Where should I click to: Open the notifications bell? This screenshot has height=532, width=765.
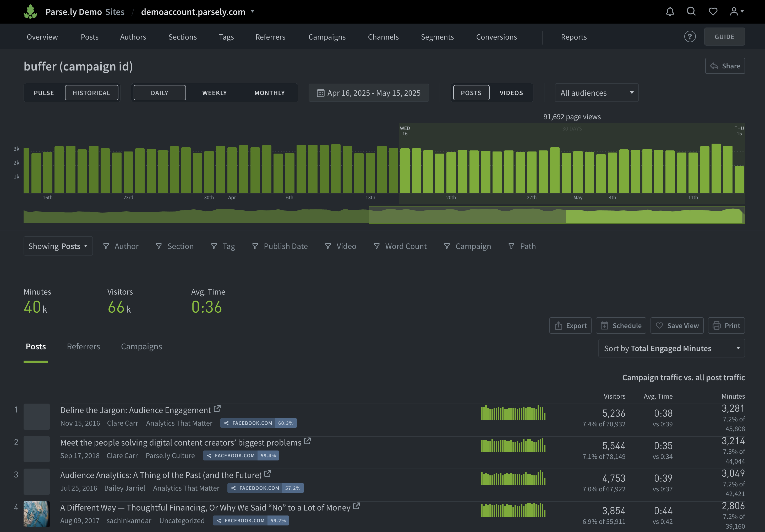[x=670, y=12]
